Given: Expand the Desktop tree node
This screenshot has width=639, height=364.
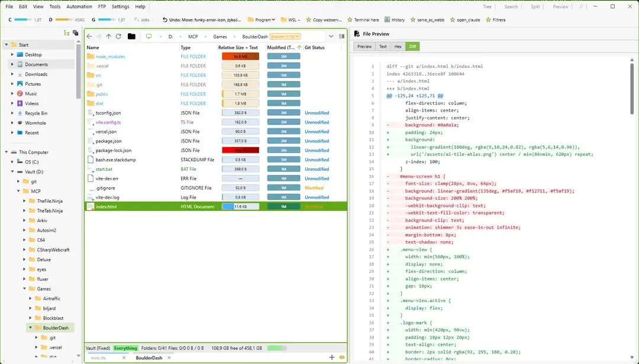Looking at the screenshot, I should (12, 54).
